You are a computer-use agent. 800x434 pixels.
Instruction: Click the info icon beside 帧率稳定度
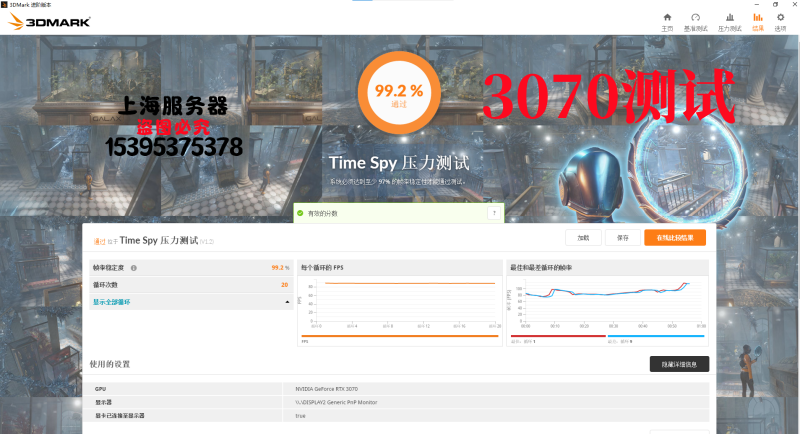pos(134,268)
